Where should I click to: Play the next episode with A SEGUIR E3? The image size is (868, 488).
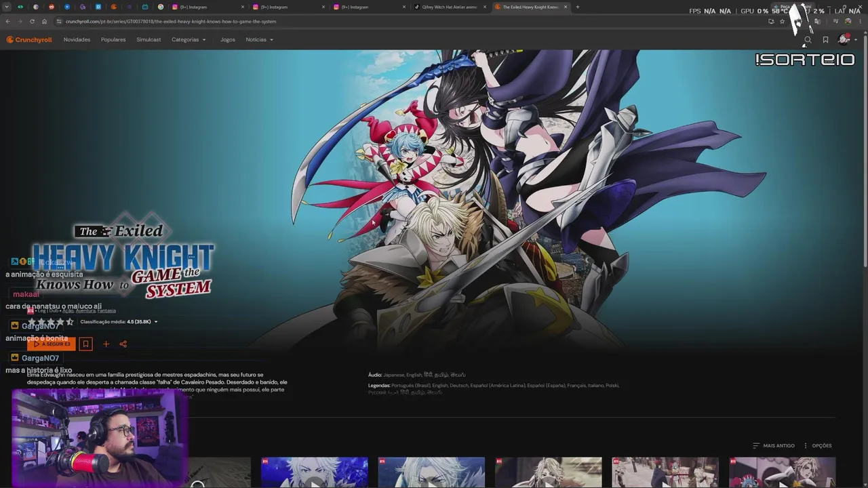(x=52, y=344)
